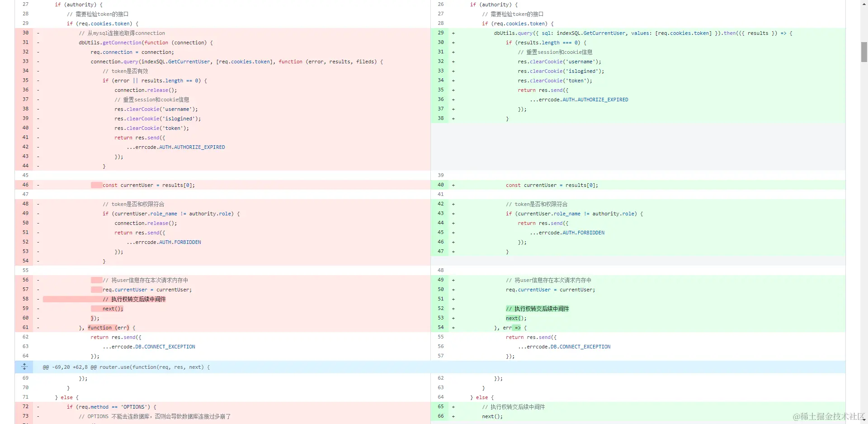
Task: Click '...errcode.DB.CONNECT_EXCEPTION' on old line 63
Action: pyautogui.click(x=149, y=347)
